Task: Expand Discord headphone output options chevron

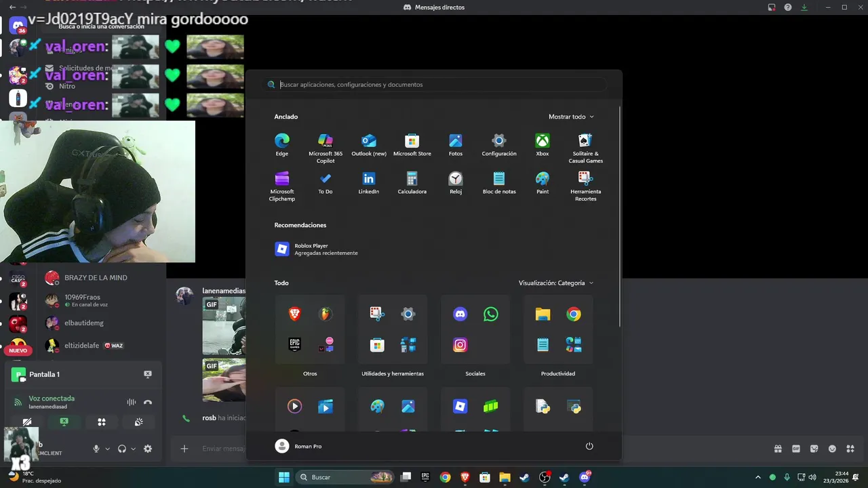Action: (x=133, y=449)
